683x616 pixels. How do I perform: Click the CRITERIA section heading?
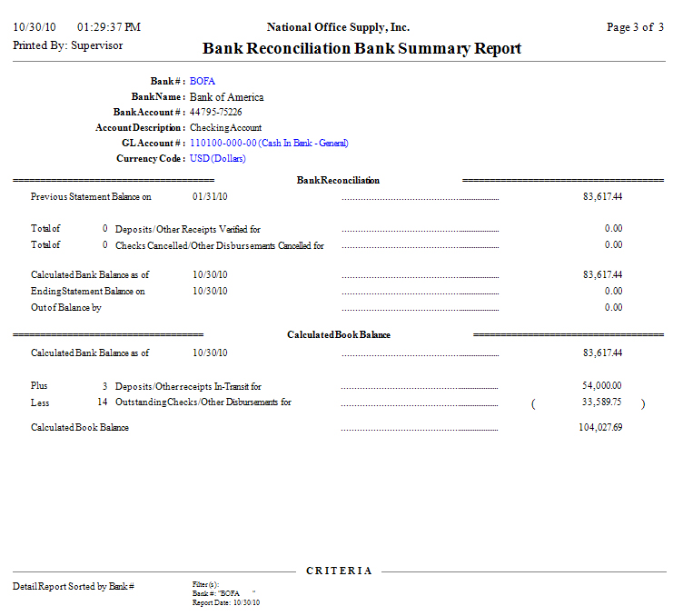pos(339,571)
